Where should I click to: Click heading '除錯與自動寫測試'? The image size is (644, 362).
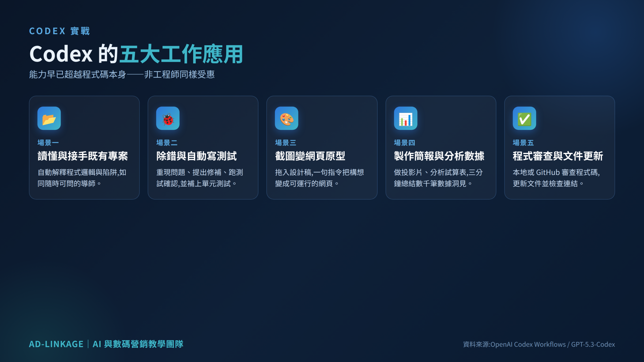pyautogui.click(x=196, y=156)
